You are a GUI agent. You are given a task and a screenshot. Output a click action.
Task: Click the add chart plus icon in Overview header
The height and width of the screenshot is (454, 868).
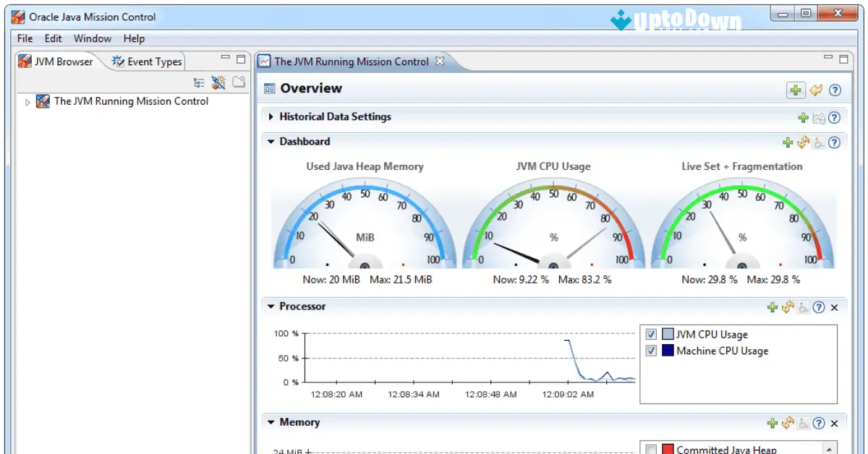[795, 90]
